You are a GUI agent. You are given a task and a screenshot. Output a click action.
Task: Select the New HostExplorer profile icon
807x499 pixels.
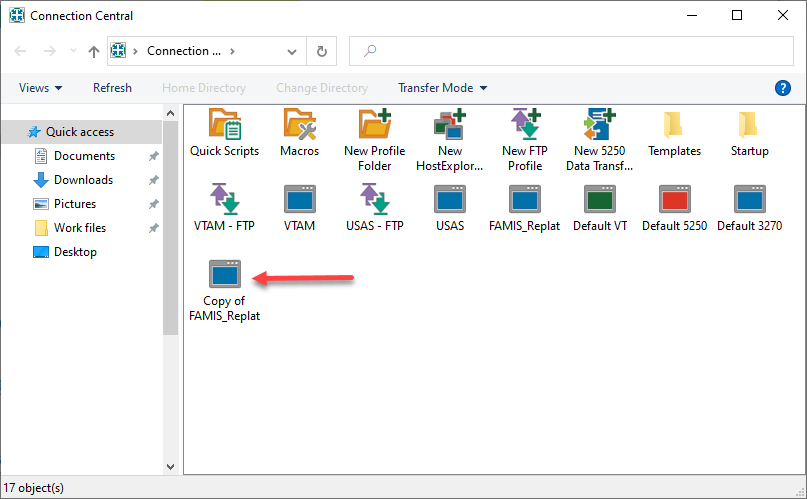pos(450,124)
